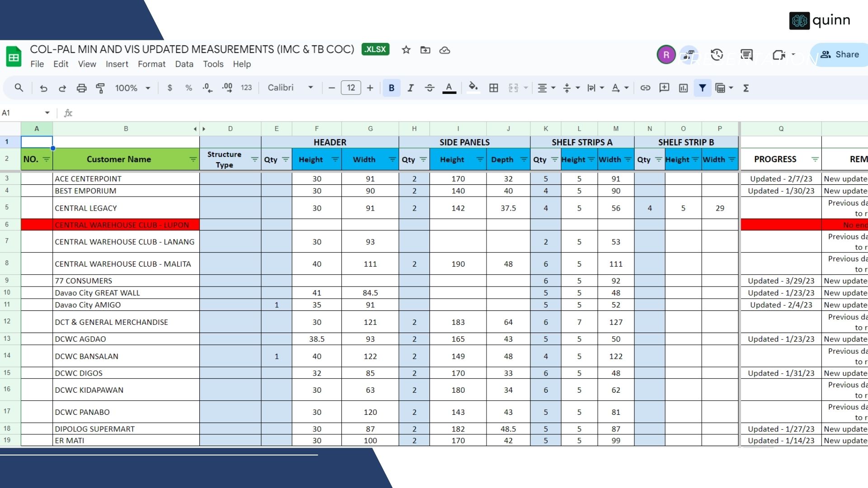The height and width of the screenshot is (488, 868).
Task: Open the text color picker
Action: 449,88
